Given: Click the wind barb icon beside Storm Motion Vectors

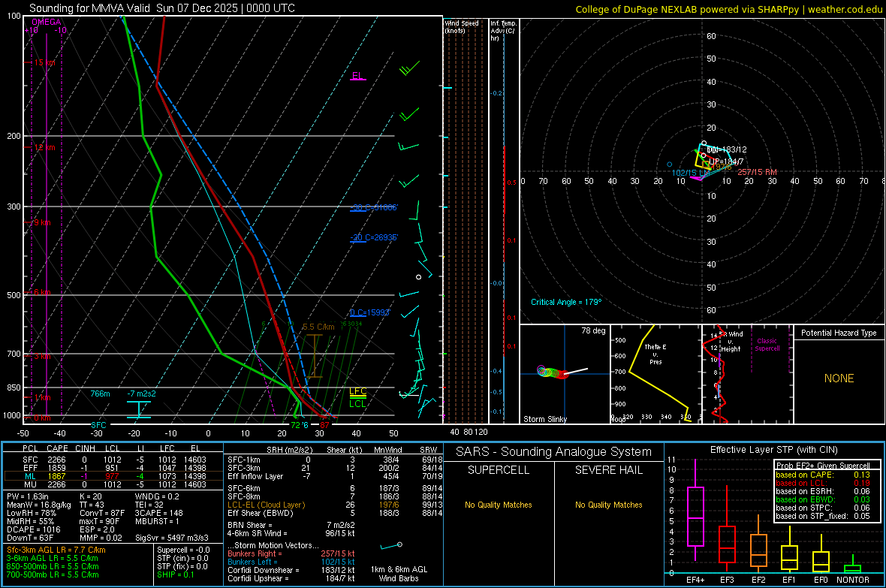Looking at the screenshot, I should [x=391, y=546].
